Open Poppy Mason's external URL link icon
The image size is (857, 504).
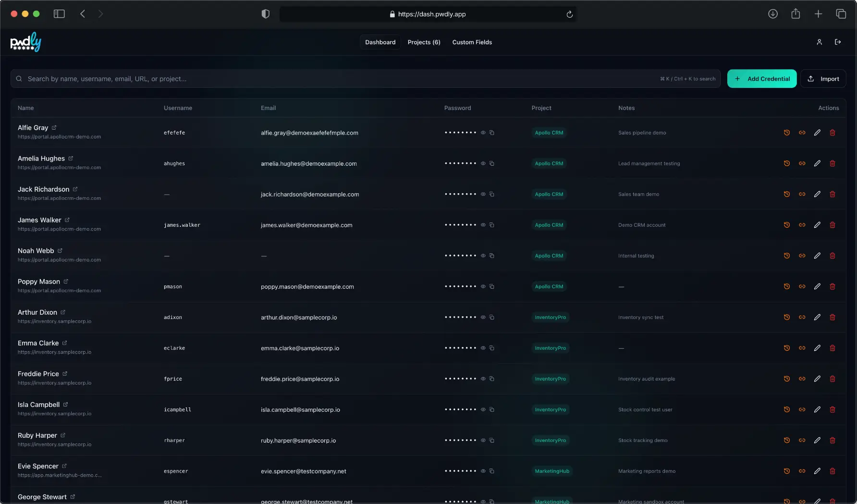coord(66,282)
